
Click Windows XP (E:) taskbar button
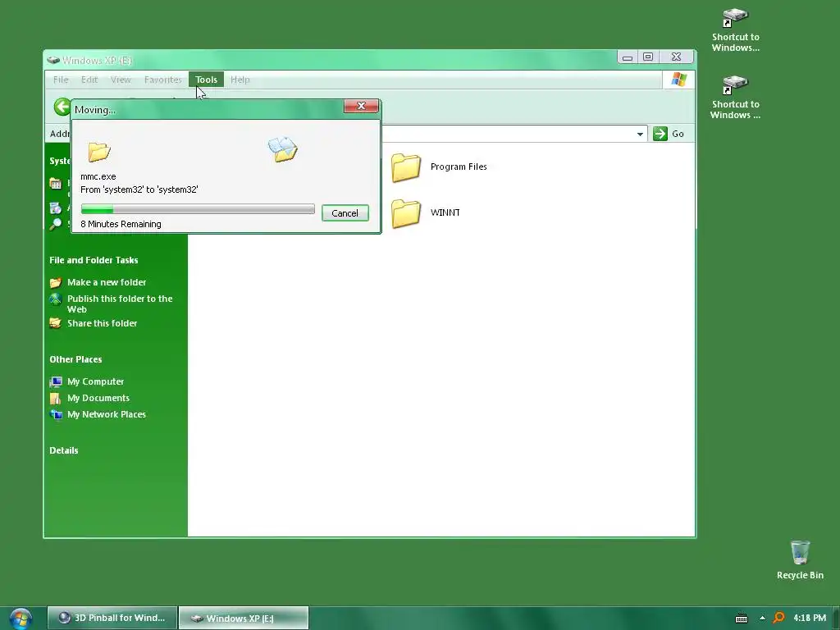[x=243, y=619]
